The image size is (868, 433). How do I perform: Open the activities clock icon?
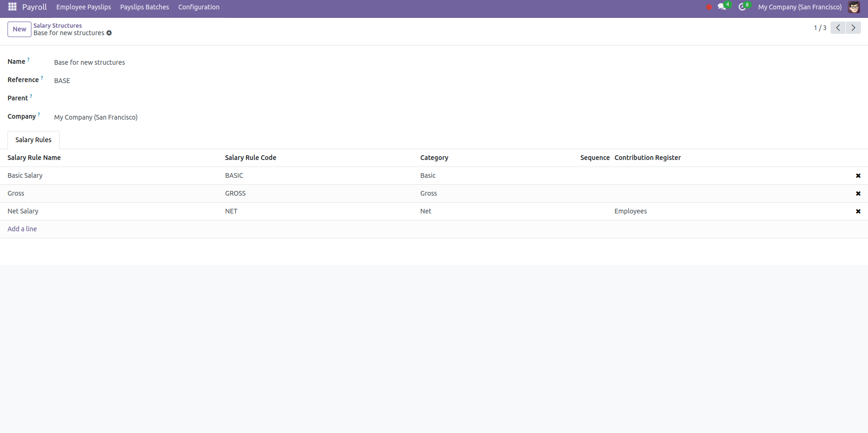click(742, 7)
